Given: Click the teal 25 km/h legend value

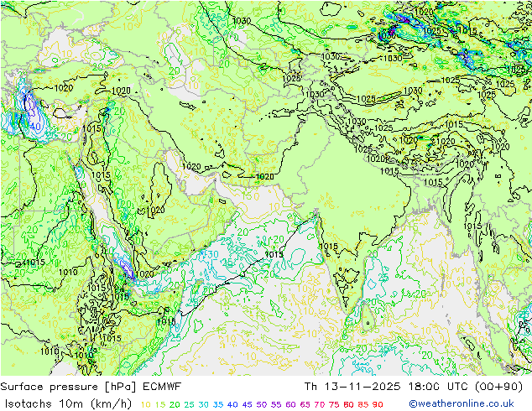Looking at the screenshot, I should 189,404.
